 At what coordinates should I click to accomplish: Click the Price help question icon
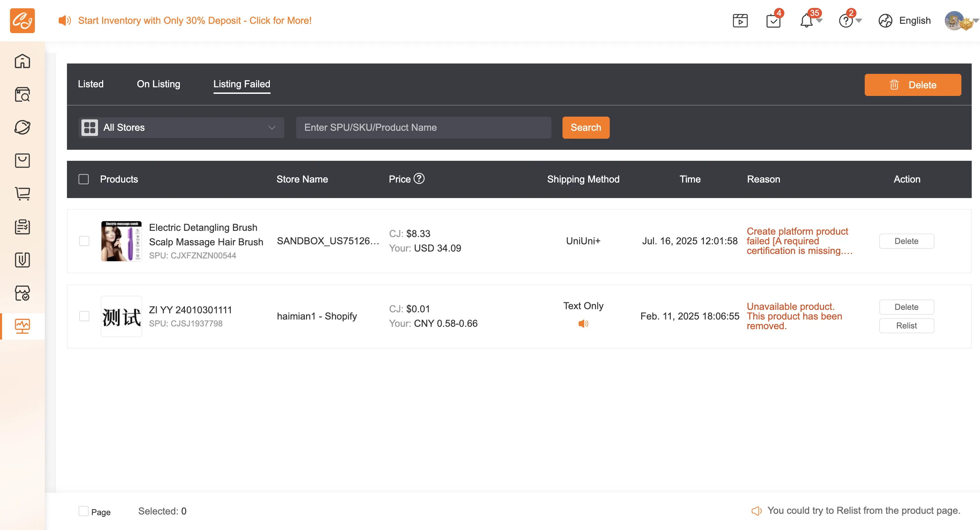point(419,178)
